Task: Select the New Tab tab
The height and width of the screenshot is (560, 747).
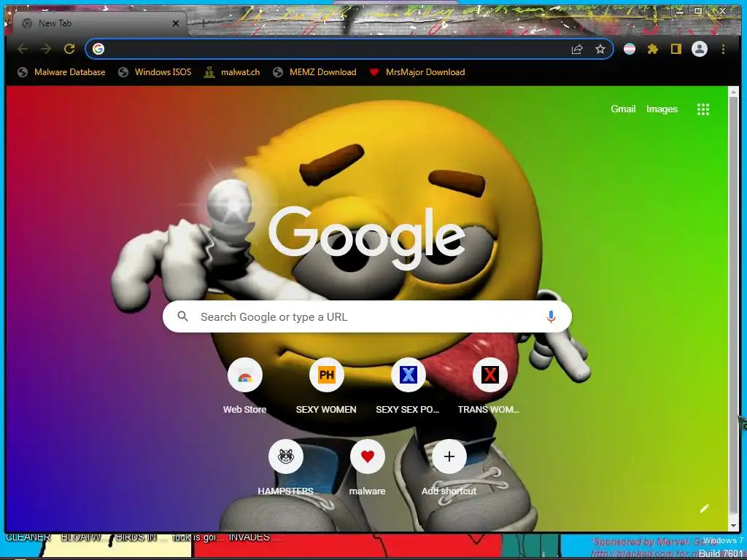Action: pyautogui.click(x=100, y=23)
